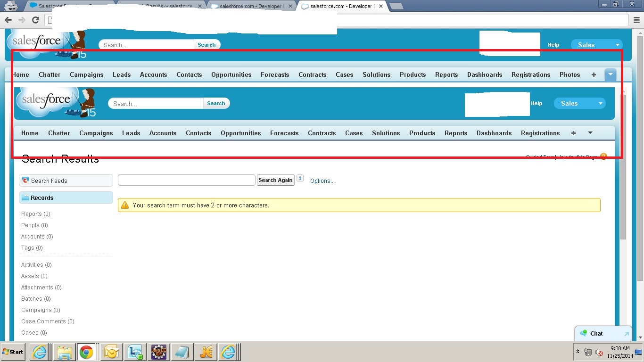Click the Windows Start button
The image size is (644, 362).
point(13,352)
